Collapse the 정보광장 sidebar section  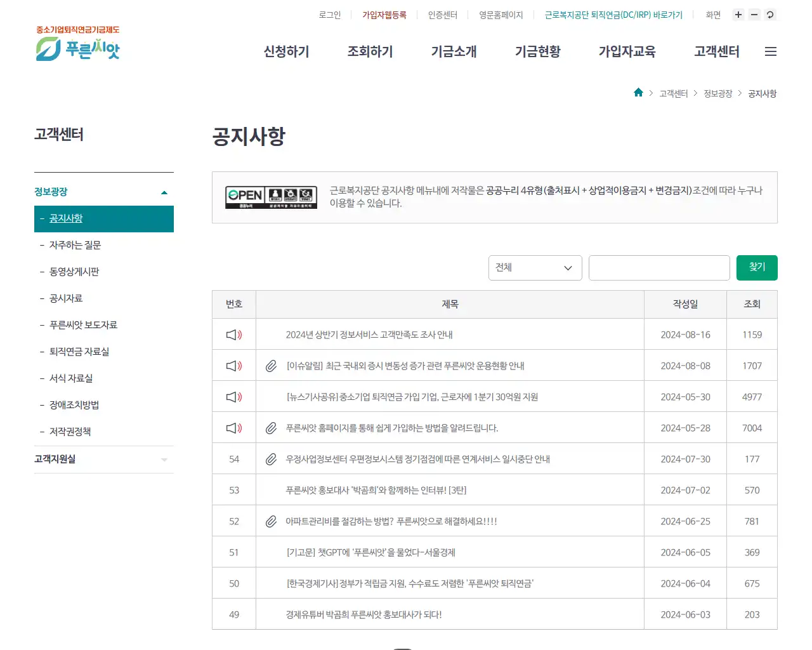164,191
